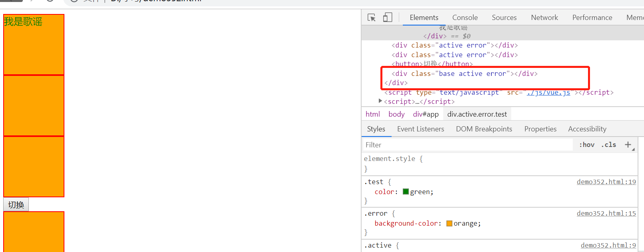Select the script type="text/javascript" node
Screen dimensions: 644x252
click(x=499, y=92)
